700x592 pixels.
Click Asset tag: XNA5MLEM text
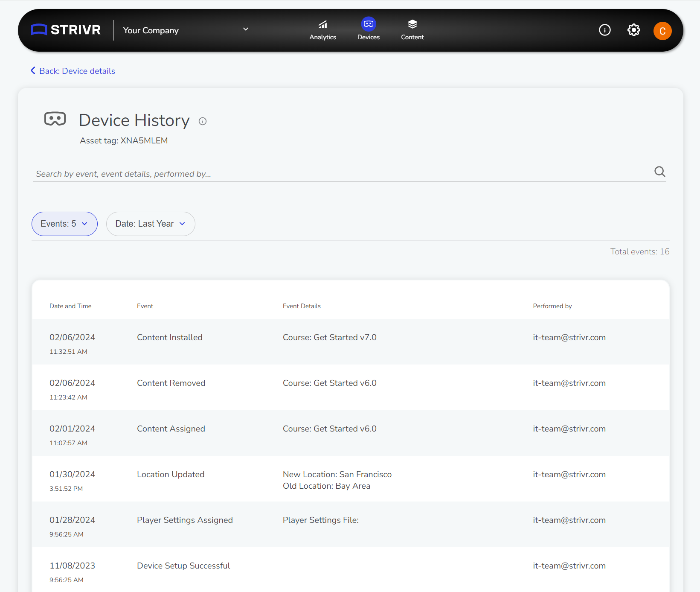pos(124,140)
